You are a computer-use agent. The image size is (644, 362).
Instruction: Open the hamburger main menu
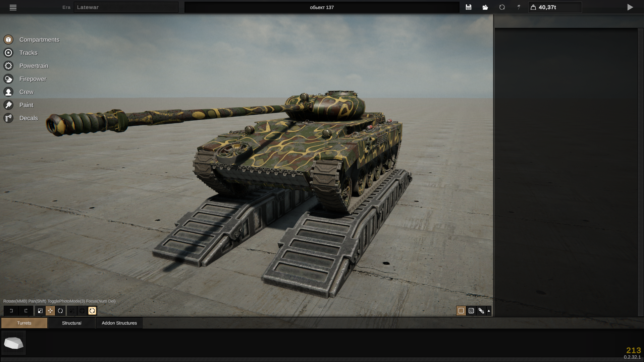click(x=13, y=7)
